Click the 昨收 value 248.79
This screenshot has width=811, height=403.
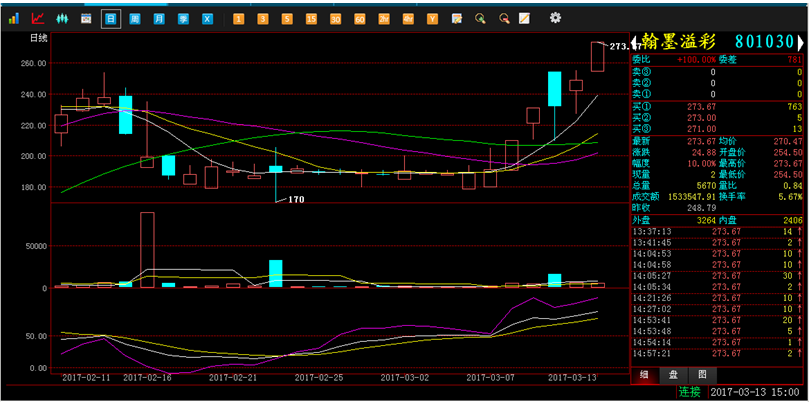701,208
